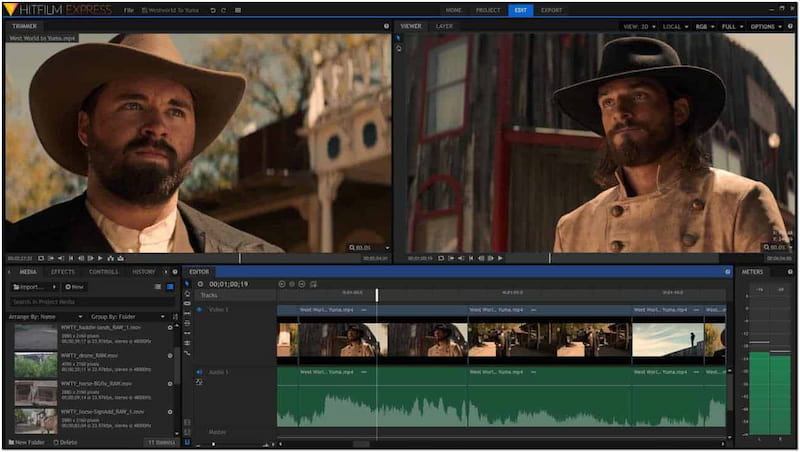Switch to the HISTORY panel tab

[144, 272]
